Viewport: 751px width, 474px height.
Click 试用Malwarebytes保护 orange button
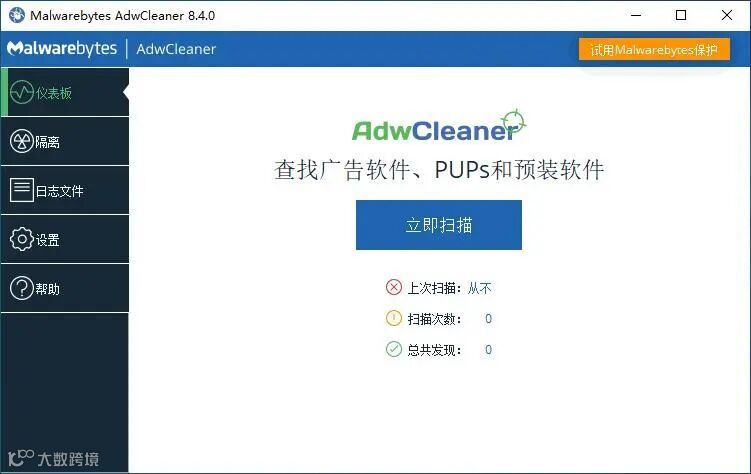(x=654, y=49)
